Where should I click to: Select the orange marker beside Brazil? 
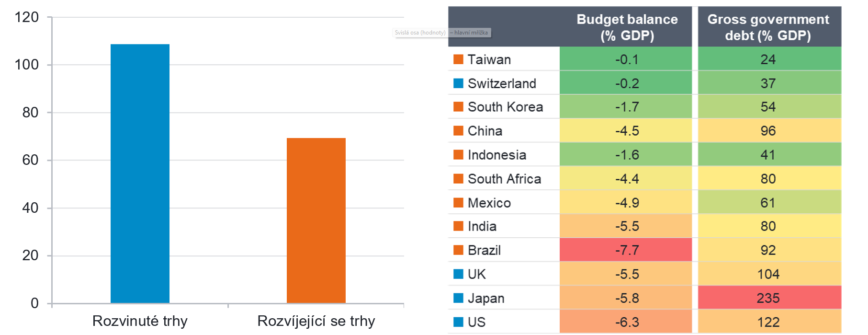(x=458, y=250)
